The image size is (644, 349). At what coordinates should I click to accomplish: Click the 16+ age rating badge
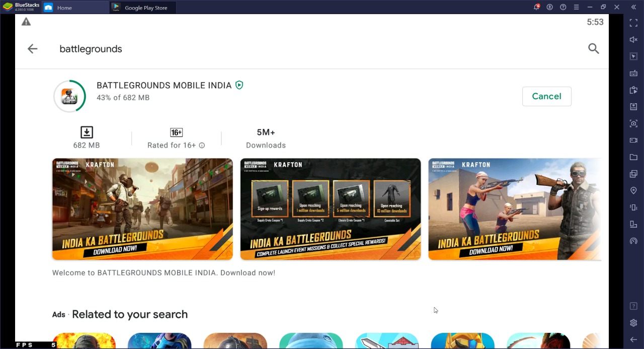tap(176, 132)
